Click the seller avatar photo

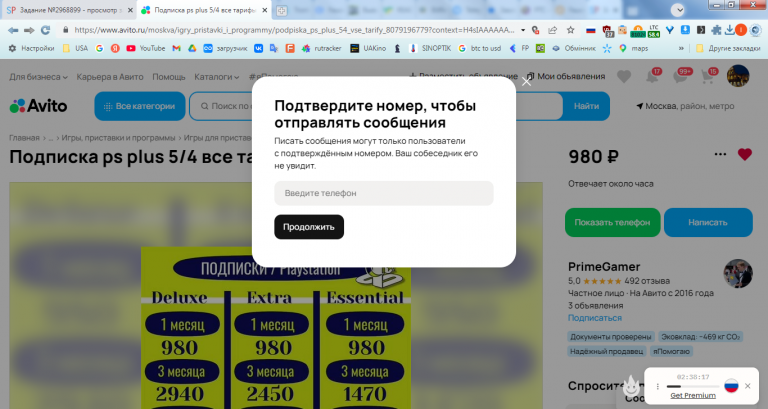click(738, 273)
